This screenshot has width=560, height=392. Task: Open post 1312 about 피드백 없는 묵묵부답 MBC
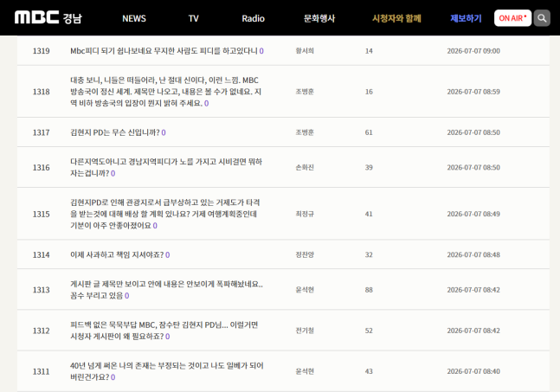click(164, 331)
